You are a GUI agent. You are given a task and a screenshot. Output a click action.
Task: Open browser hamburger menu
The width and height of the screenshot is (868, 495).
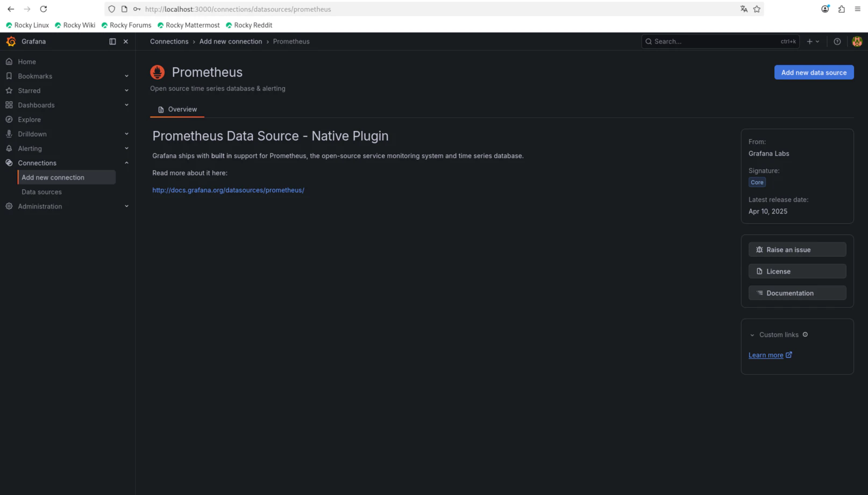tap(858, 9)
